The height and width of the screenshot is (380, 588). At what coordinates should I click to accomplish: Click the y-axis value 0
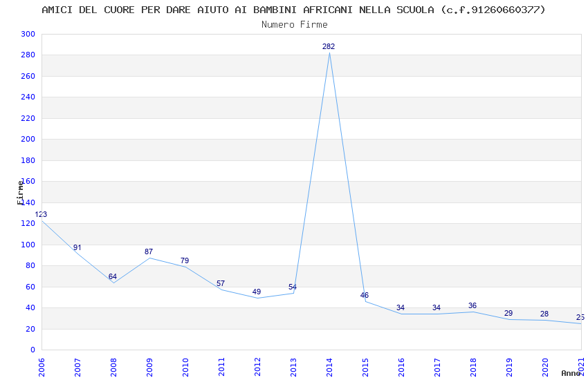click(33, 350)
